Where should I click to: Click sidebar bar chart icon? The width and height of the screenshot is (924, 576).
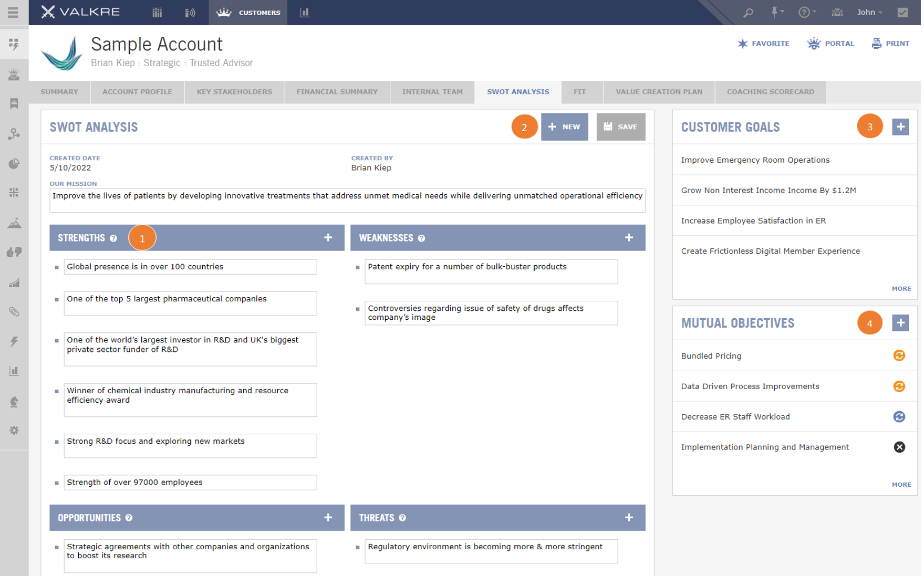pyautogui.click(x=14, y=371)
